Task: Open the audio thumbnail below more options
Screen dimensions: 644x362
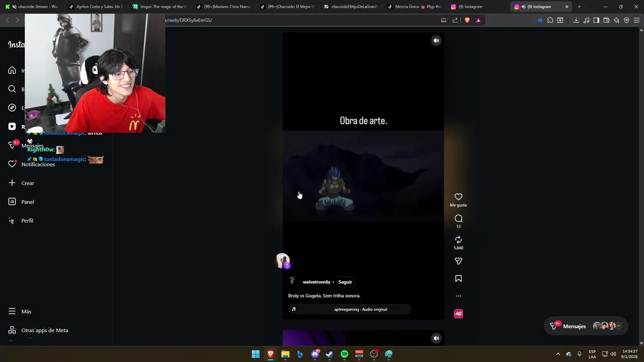Action: (458, 314)
